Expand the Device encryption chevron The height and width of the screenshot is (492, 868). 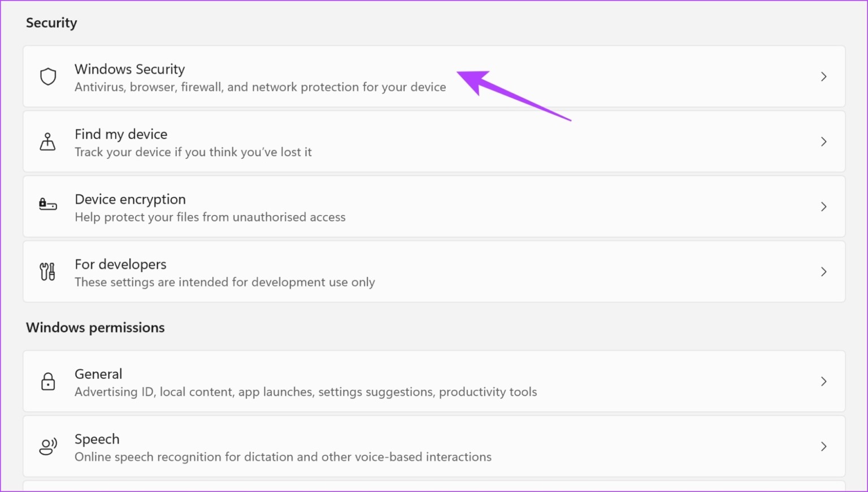tap(824, 206)
